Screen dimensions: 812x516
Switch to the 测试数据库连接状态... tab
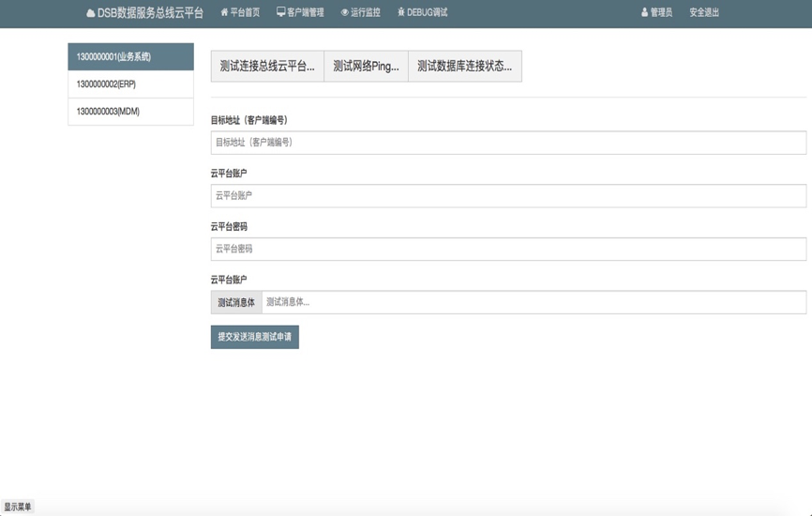[x=465, y=66]
